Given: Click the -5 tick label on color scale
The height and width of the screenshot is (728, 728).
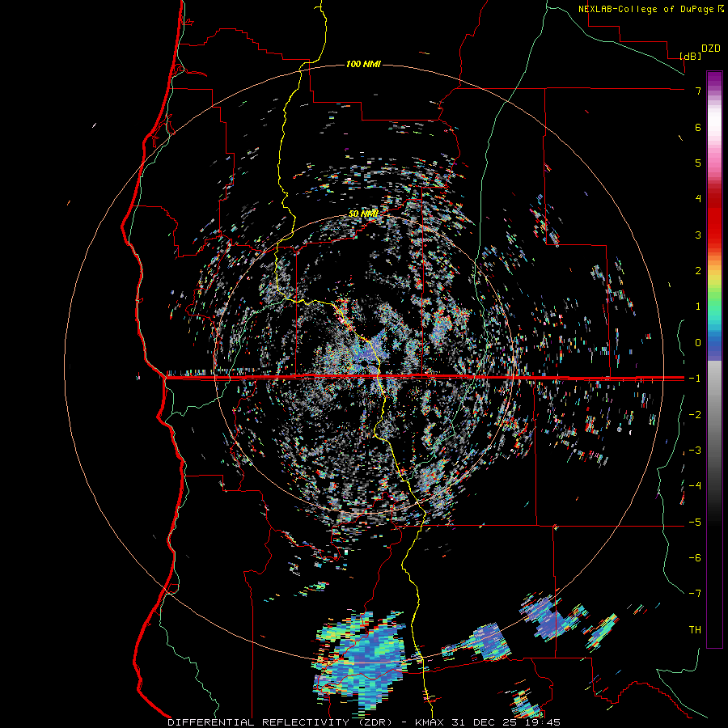Looking at the screenshot, I should (695, 523).
